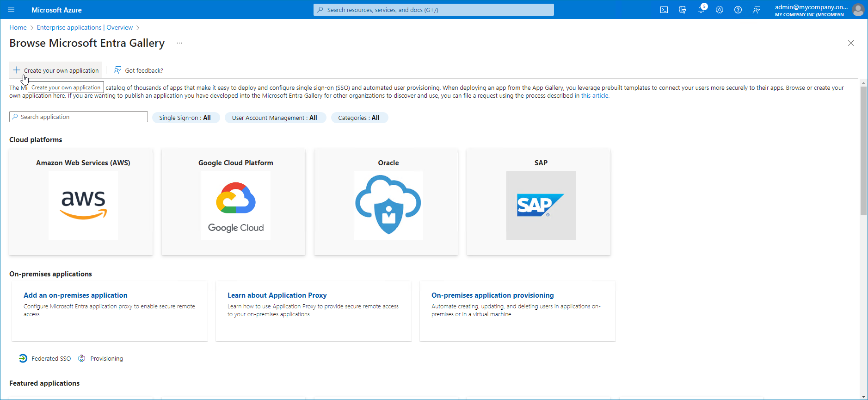Select the Google Cloud Platform tile
Screen dimensions: 868x400
click(x=234, y=202)
